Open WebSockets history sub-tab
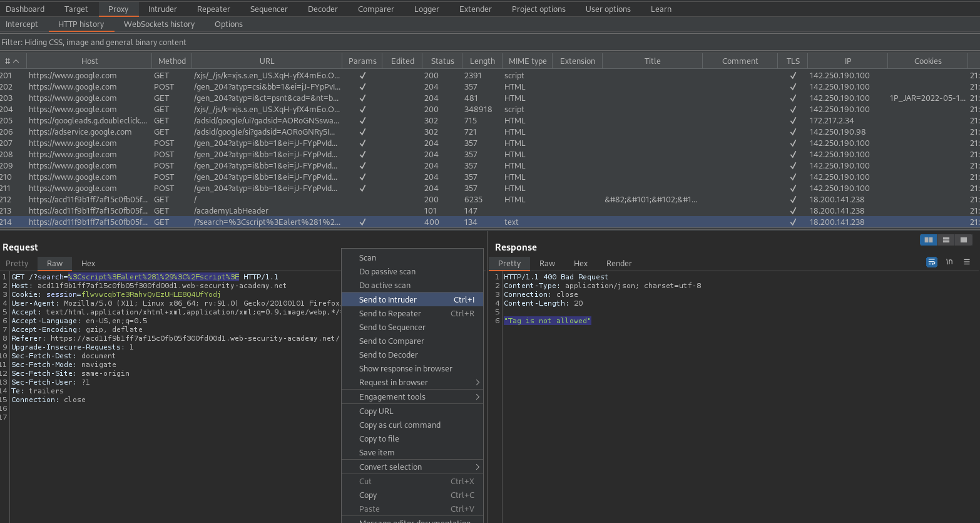The width and height of the screenshot is (980, 523). [x=160, y=24]
